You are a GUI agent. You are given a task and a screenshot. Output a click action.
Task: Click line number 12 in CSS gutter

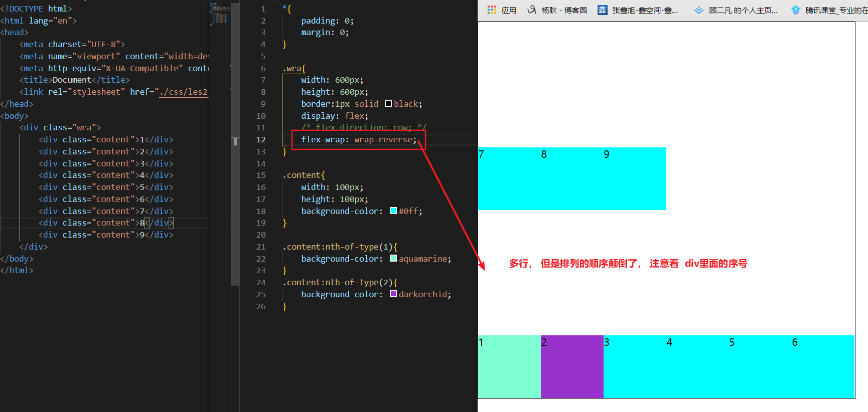[261, 140]
